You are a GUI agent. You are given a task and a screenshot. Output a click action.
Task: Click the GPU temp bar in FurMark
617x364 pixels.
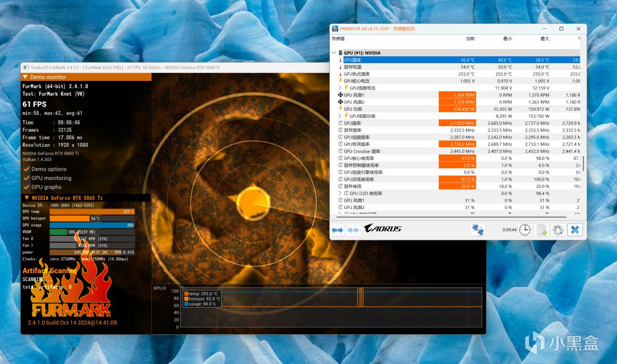[x=92, y=212]
